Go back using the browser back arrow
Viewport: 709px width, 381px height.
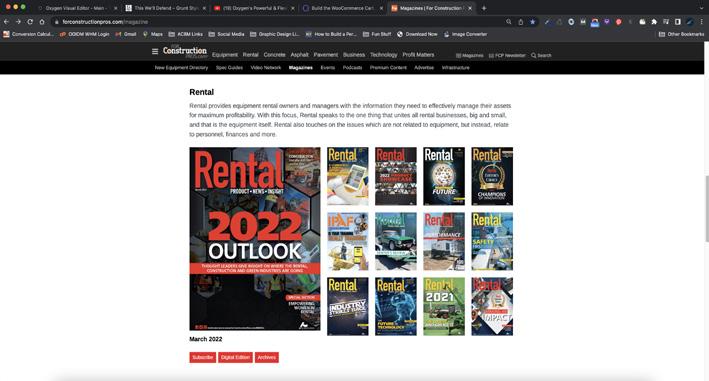click(6, 22)
